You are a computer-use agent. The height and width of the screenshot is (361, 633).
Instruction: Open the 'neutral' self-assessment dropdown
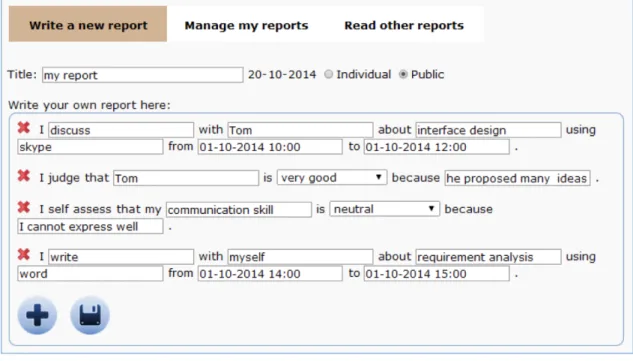coord(384,209)
